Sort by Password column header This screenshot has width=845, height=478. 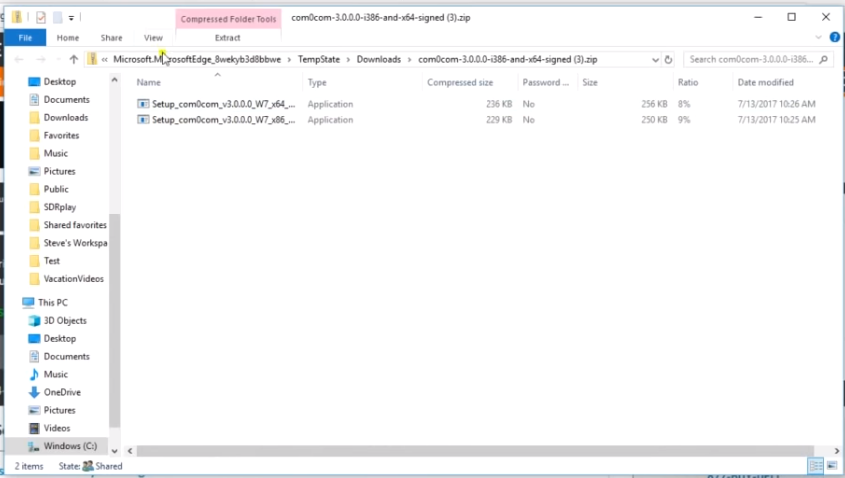pos(545,82)
